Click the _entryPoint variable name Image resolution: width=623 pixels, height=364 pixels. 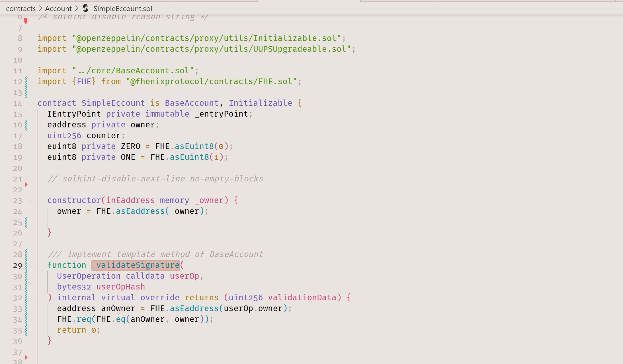(221, 114)
